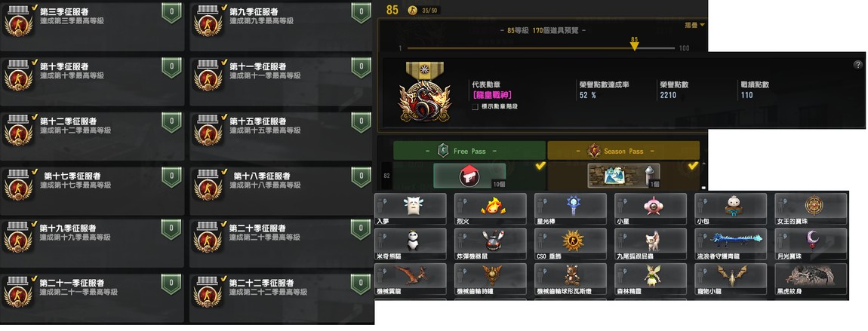
Task: Click the 龍皇戰神 dragon medal emblem
Action: pos(424,92)
